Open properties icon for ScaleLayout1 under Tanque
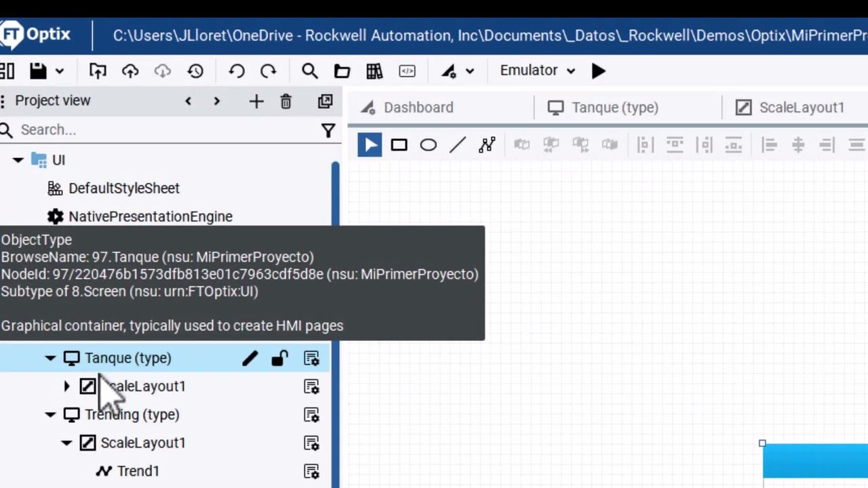868x488 pixels. pos(311,386)
